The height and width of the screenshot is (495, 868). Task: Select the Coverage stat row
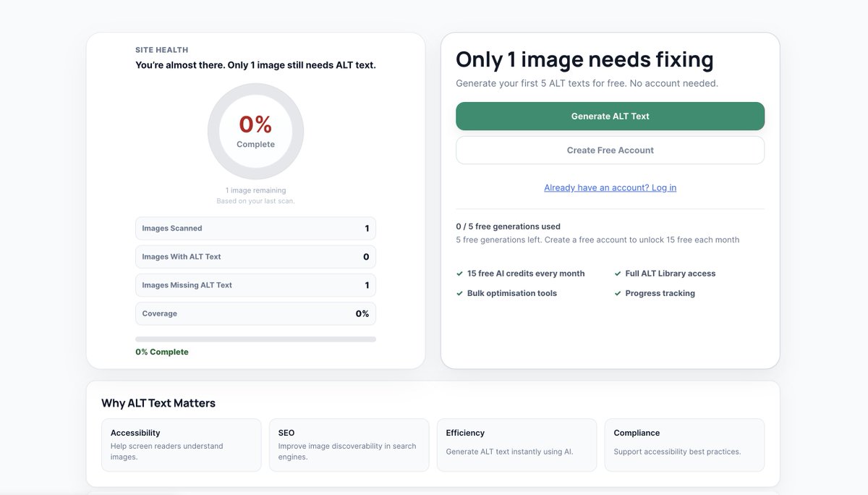(x=255, y=313)
